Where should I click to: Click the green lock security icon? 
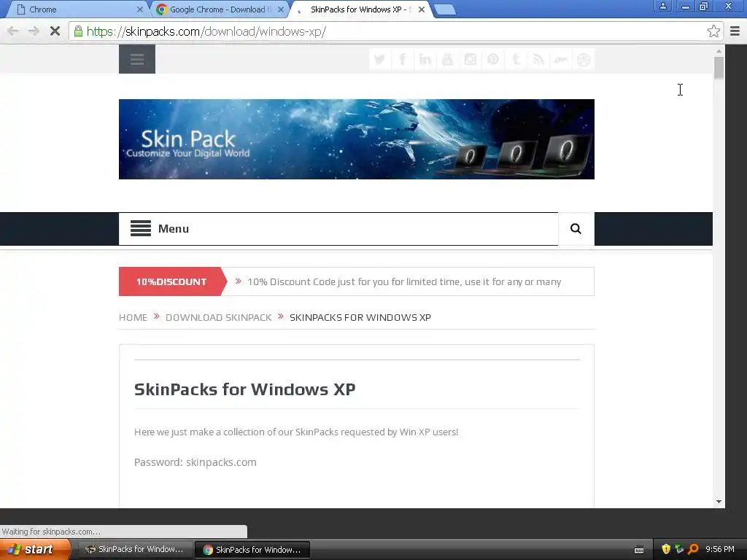(x=78, y=31)
